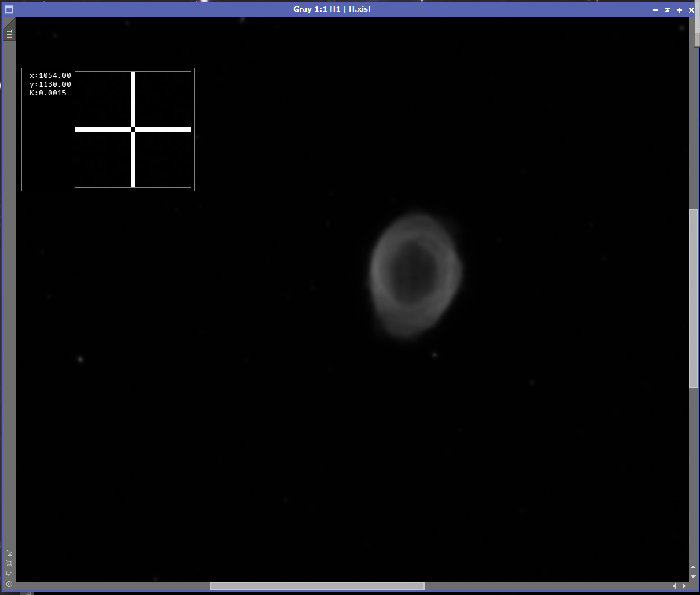Click the bright star at far left of image
Viewport: 700px width, 595px height.
point(80,360)
